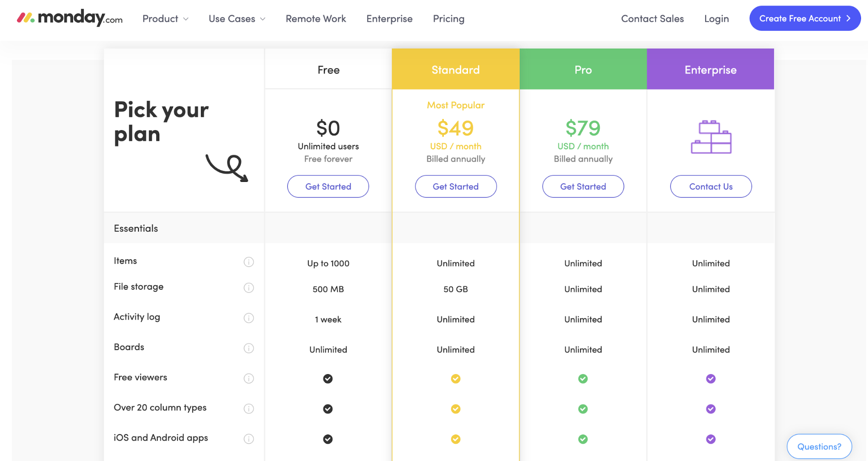
Task: Select the green Pro plan header
Action: tap(583, 69)
